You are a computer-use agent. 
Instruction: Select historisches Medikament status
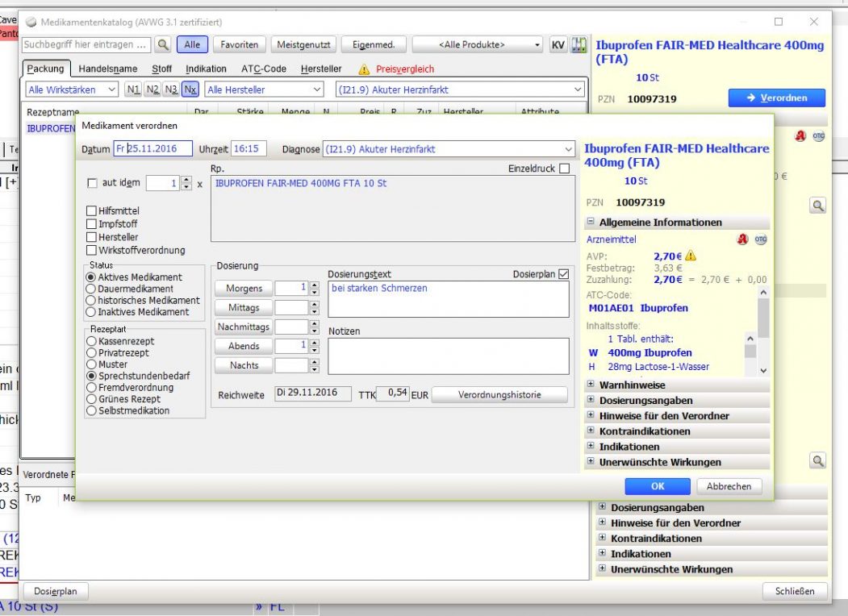pos(91,301)
